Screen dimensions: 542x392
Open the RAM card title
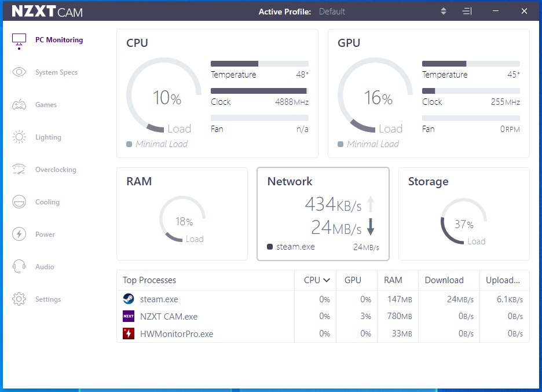(139, 181)
